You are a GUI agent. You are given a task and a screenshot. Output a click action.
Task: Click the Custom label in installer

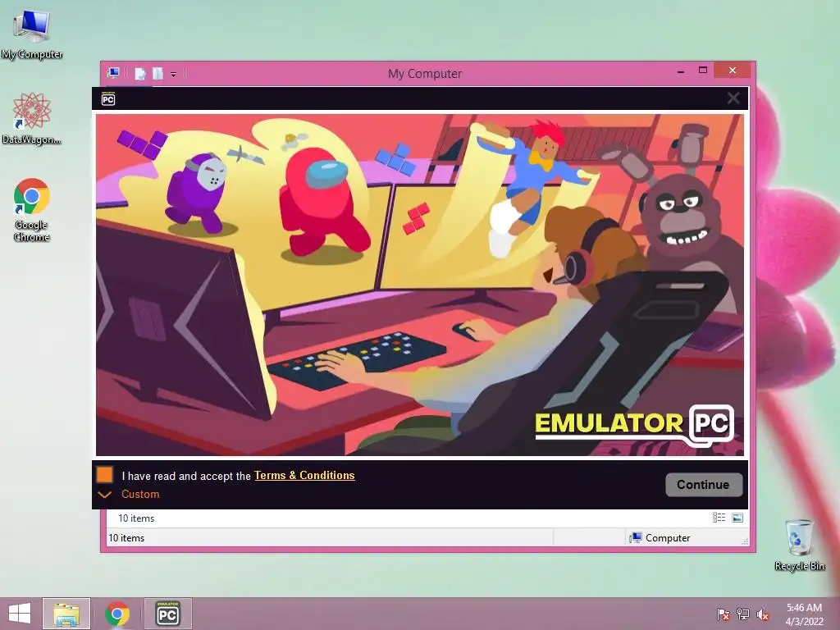pyautogui.click(x=140, y=494)
